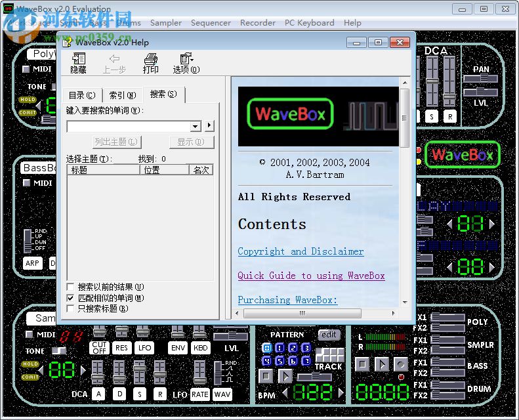The image size is (519, 420).
Task: Click the Print icon in Help toolbar
Action: 151,63
